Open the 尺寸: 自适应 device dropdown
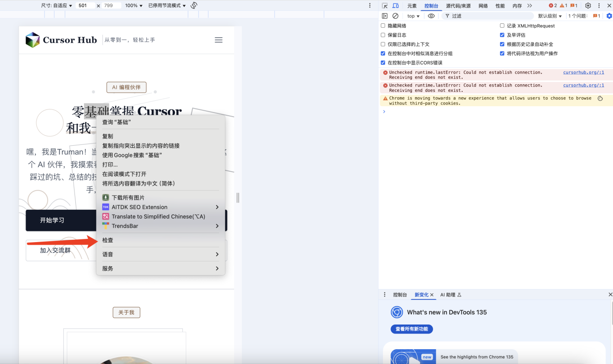Viewport: 613px width, 364px height. click(57, 5)
